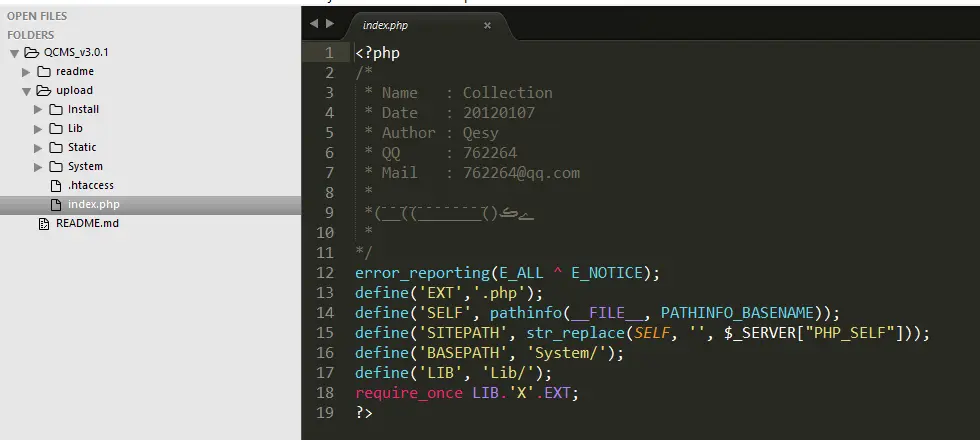Collapse the upload folder arrow
This screenshot has width=980, height=440.
point(26,91)
